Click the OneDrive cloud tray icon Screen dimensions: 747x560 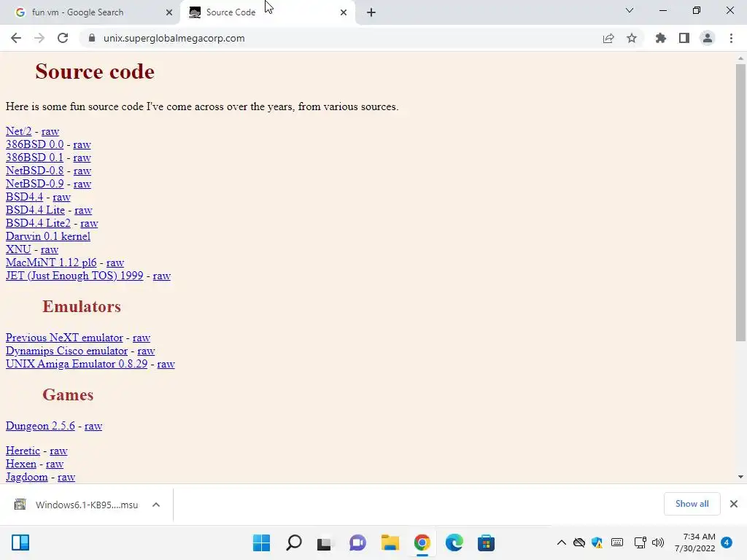(578, 542)
